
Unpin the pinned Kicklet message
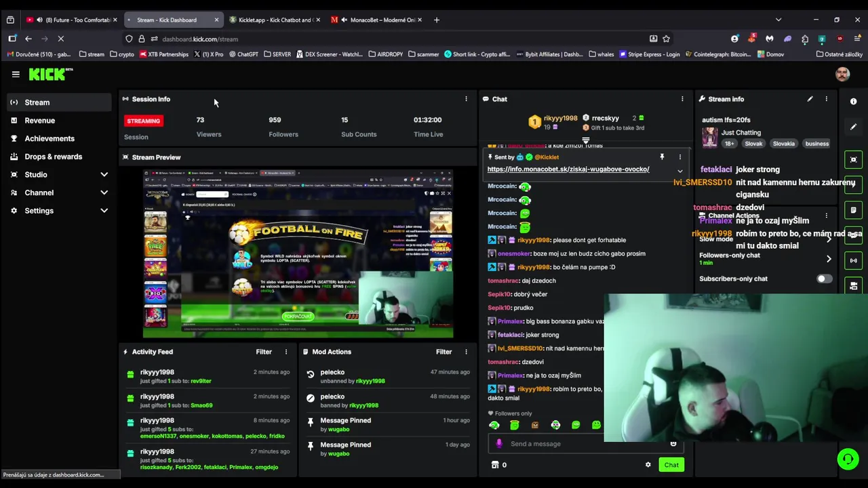pos(662,157)
